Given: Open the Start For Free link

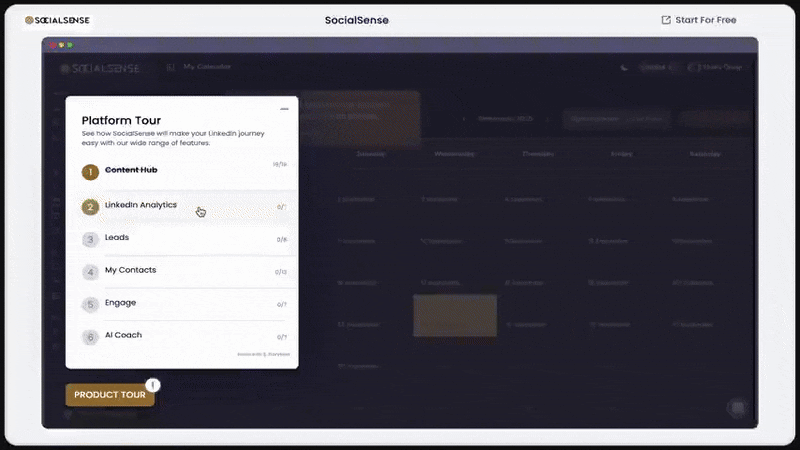Looking at the screenshot, I should [698, 20].
